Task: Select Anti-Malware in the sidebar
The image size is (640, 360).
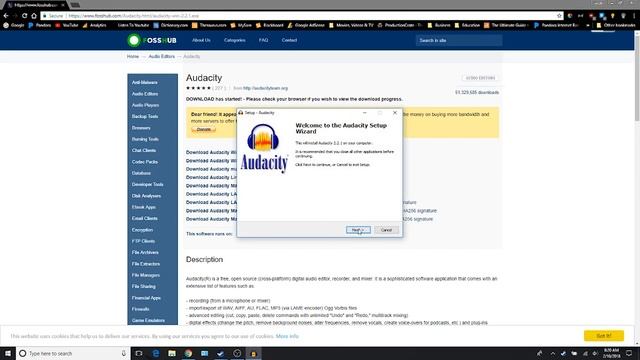Action: [144, 82]
